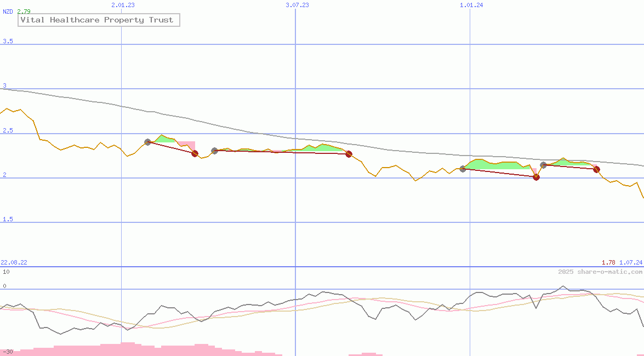This screenshot has width=644, height=356.
Task: Click the grey entry marker just before 1.01.24
Action: point(463,169)
